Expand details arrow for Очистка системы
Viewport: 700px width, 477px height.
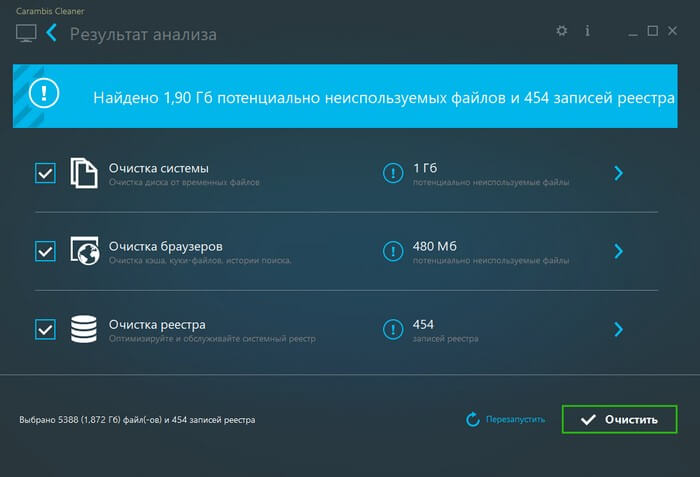point(618,173)
